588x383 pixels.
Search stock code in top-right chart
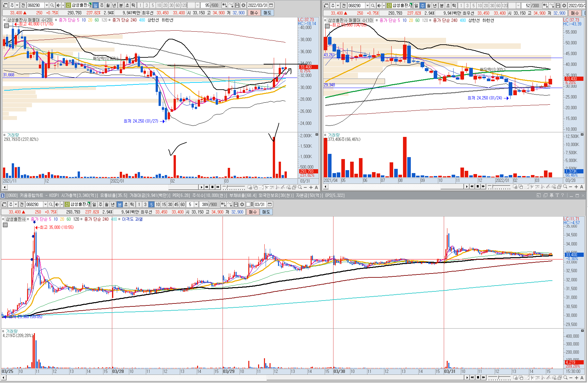coord(373,6)
